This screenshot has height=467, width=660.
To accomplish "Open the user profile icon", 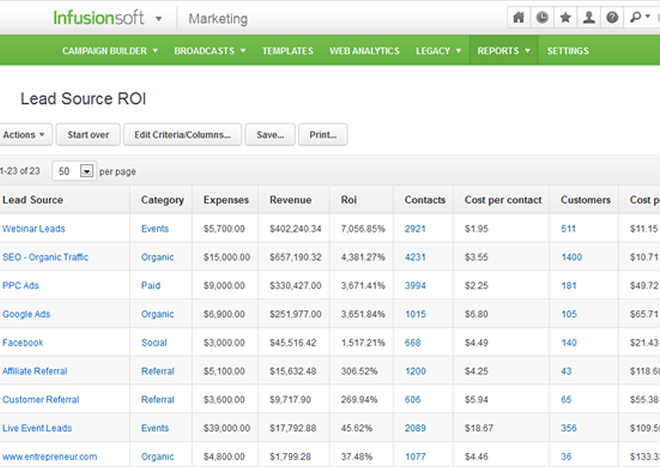I will click(589, 18).
